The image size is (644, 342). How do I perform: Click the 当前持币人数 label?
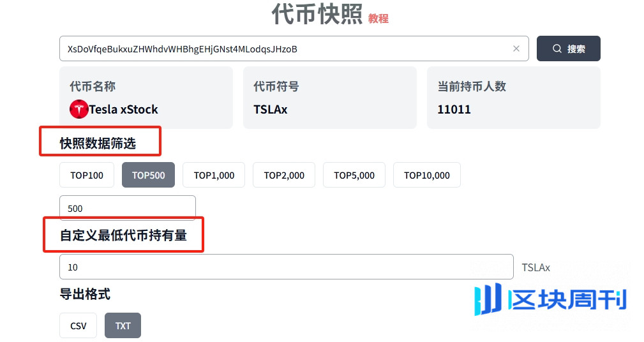coord(472,86)
